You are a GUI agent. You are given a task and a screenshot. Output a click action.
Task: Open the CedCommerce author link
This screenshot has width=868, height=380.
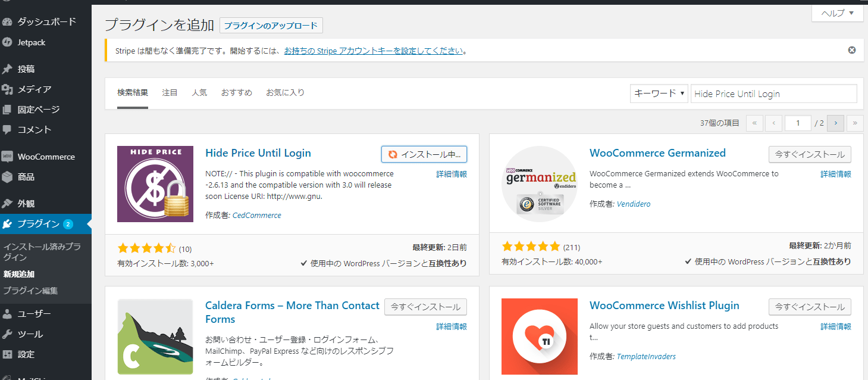coord(257,216)
